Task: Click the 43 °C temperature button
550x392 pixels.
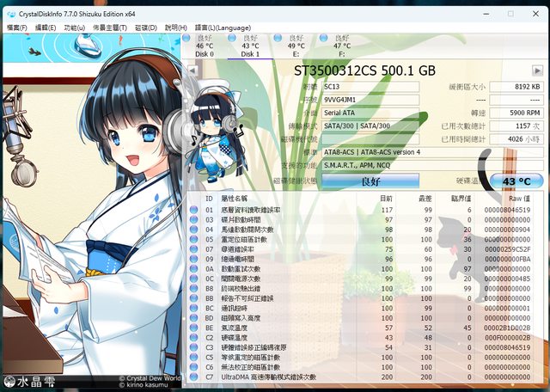Action: [516, 181]
